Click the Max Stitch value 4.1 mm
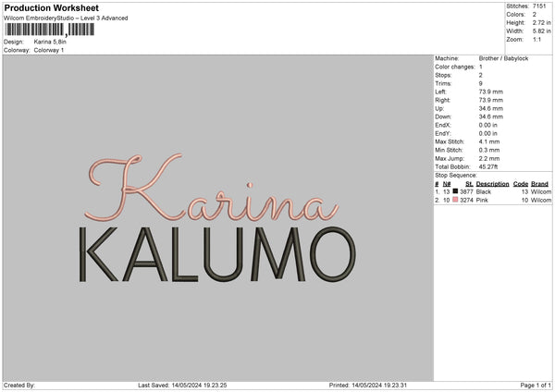Screen dimensions: 555x392 click(x=489, y=141)
